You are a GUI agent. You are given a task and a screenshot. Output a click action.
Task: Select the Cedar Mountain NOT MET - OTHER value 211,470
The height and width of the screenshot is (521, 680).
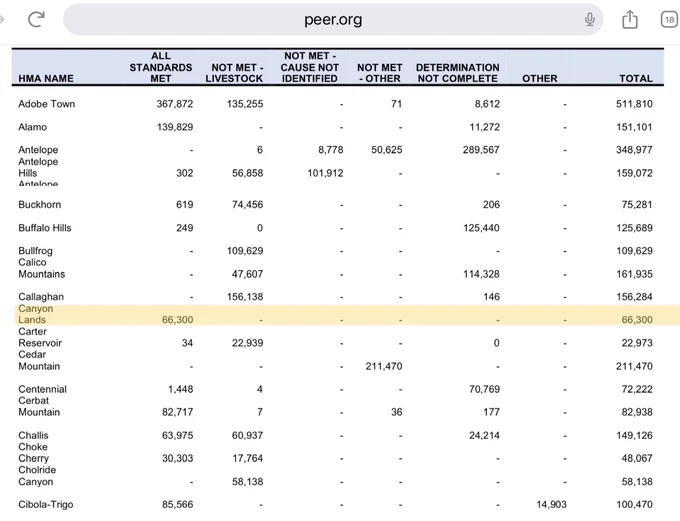(x=384, y=367)
